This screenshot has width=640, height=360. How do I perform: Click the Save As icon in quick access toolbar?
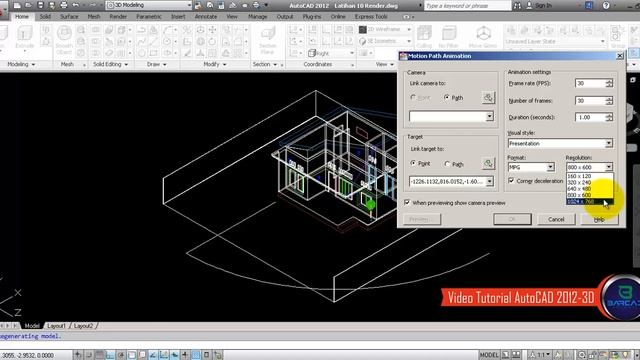[x=52, y=5]
